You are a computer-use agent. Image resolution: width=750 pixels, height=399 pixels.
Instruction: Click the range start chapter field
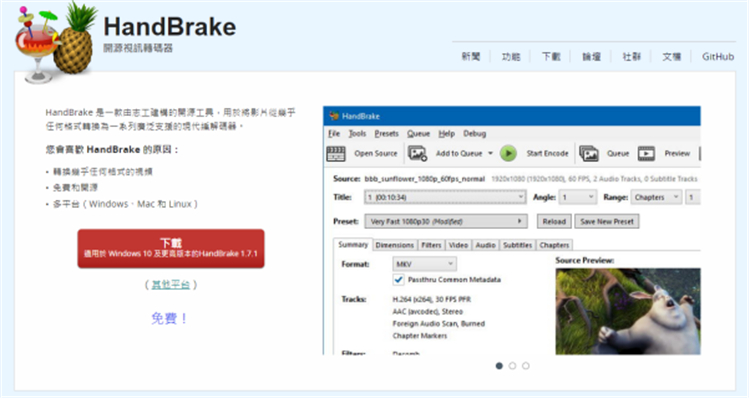[x=693, y=197]
